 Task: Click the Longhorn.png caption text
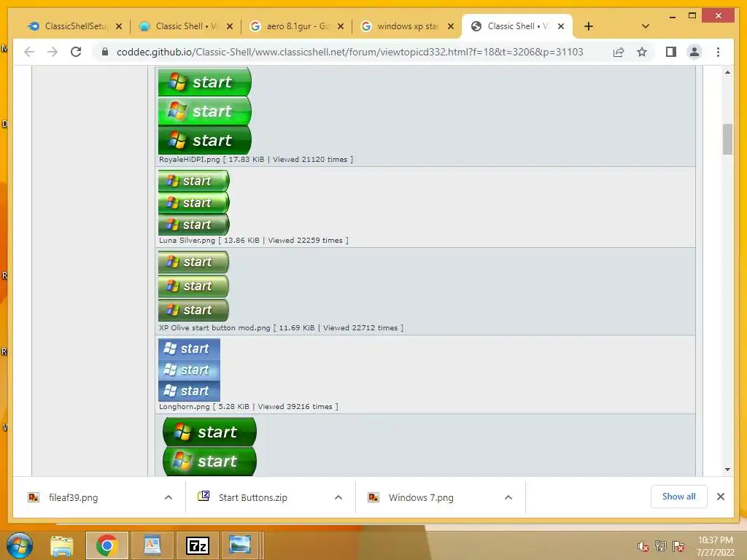tap(248, 407)
